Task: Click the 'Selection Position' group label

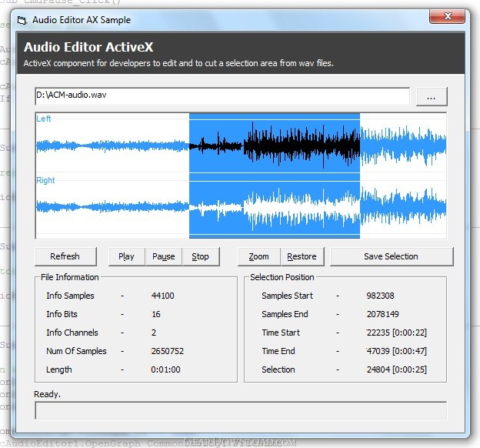Action: coord(282,277)
